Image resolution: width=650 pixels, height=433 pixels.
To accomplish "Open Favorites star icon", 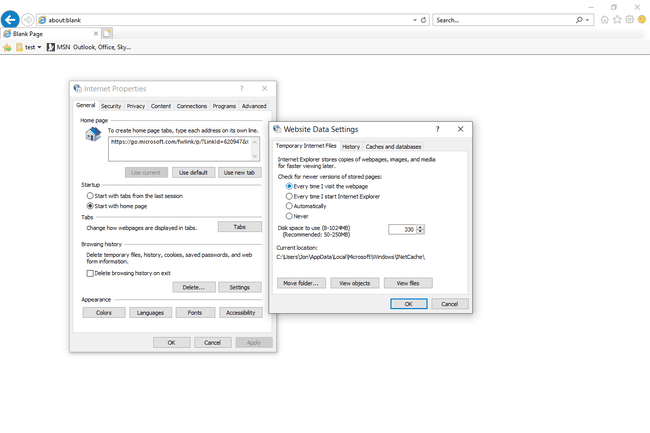I will (617, 19).
